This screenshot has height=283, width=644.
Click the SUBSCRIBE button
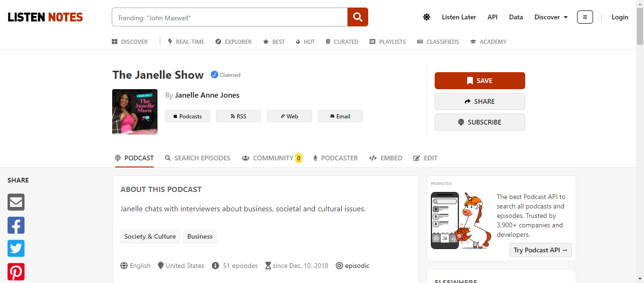[x=480, y=122]
